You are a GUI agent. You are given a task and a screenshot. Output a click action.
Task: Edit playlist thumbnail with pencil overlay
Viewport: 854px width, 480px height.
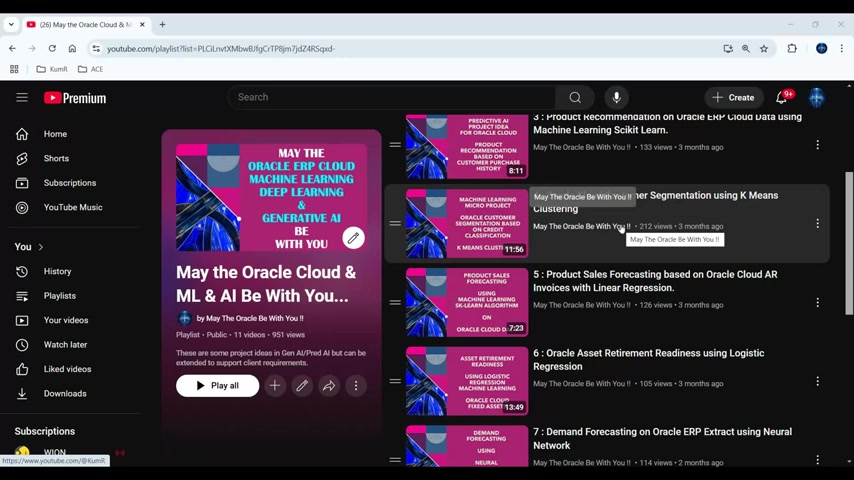coord(353,238)
